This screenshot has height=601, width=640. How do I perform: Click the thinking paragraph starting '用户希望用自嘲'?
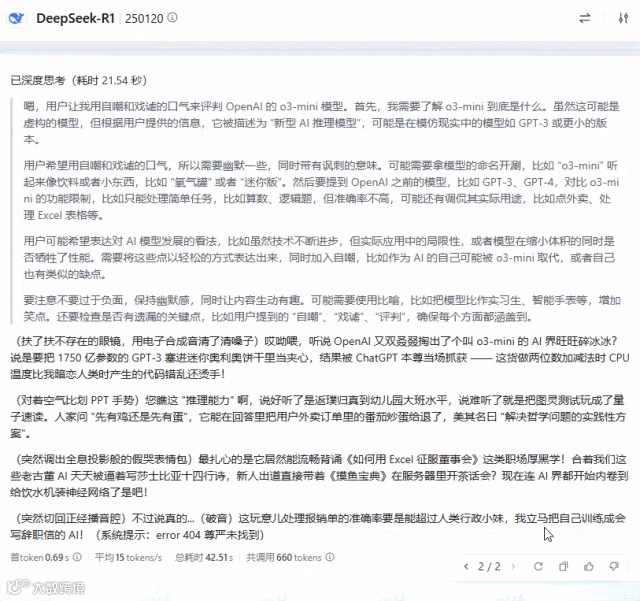(x=322, y=190)
